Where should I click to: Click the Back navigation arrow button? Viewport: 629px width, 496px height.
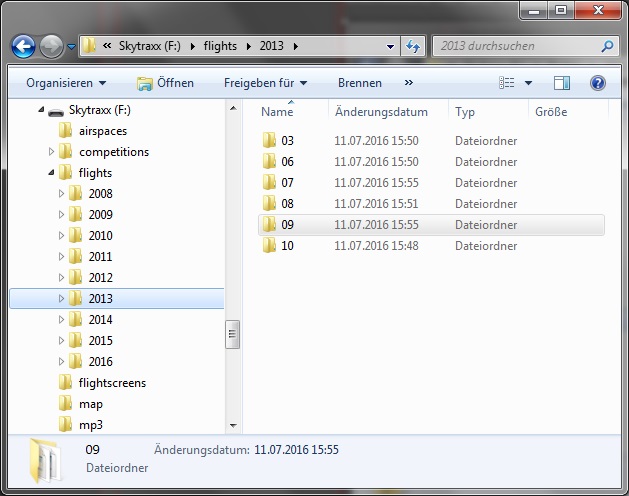point(23,46)
